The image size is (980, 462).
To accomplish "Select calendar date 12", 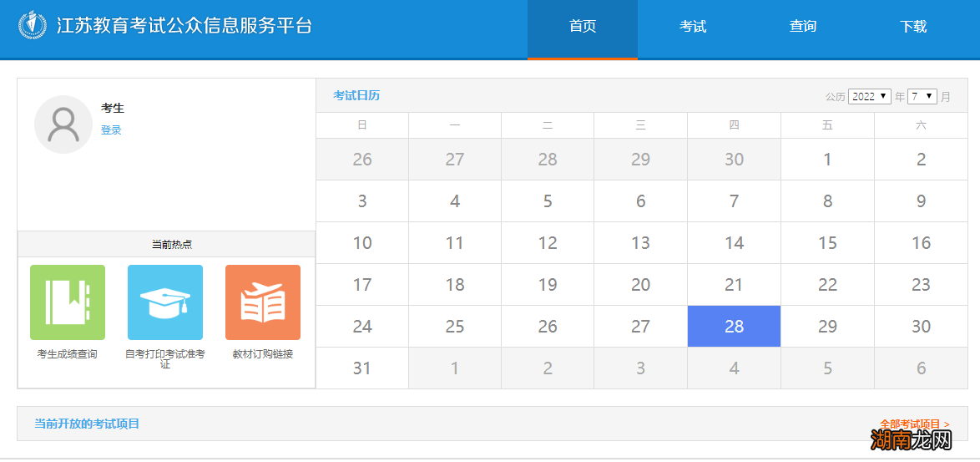I will pos(548,242).
